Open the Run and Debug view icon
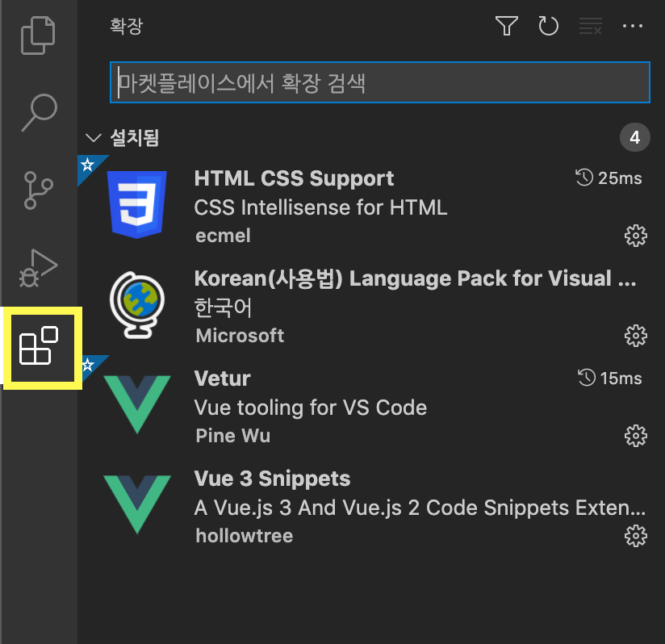Viewport: 665px width, 644px height. coord(38,269)
